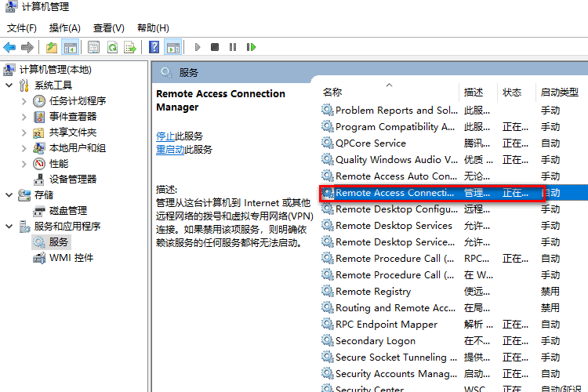Click the Refresh toolbar icon
Screen dimensions: 588x392
[x=112, y=47]
